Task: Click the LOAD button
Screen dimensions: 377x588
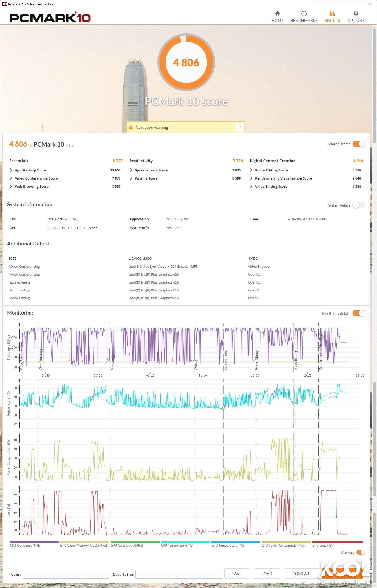Action: [267, 574]
